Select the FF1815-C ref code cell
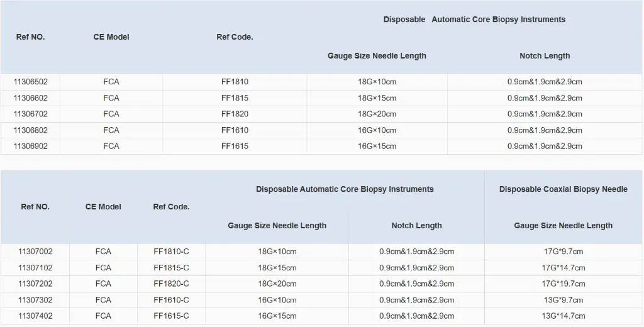This screenshot has width=644, height=327. [x=171, y=268]
